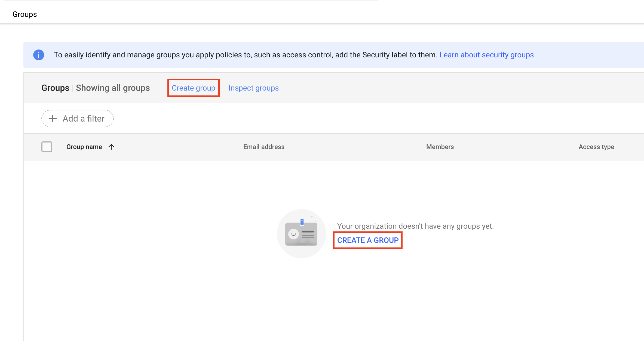This screenshot has width=644, height=341.
Task: Click the plus icon on Add a filter
Action: click(52, 119)
